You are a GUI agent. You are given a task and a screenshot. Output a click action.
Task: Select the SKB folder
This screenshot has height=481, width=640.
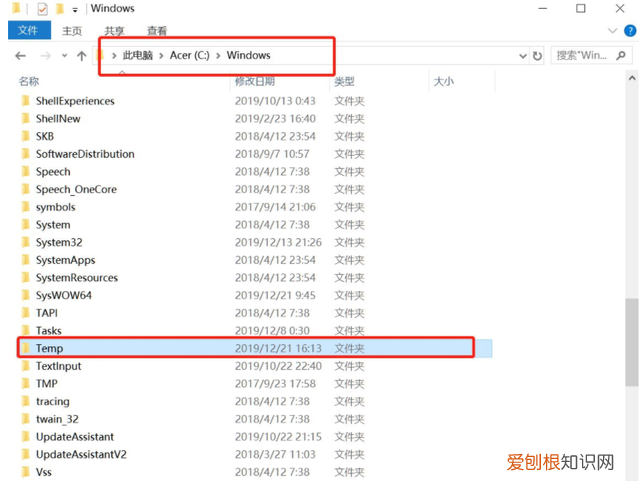45,136
